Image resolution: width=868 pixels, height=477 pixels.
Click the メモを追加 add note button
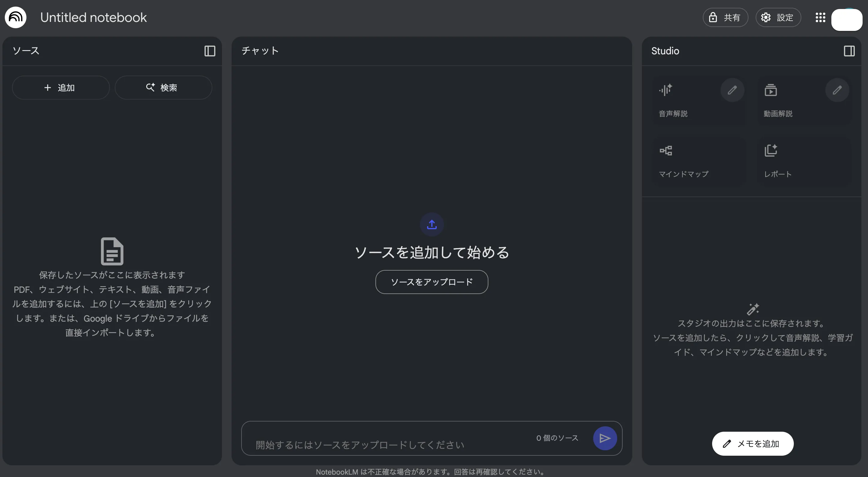coord(752,443)
